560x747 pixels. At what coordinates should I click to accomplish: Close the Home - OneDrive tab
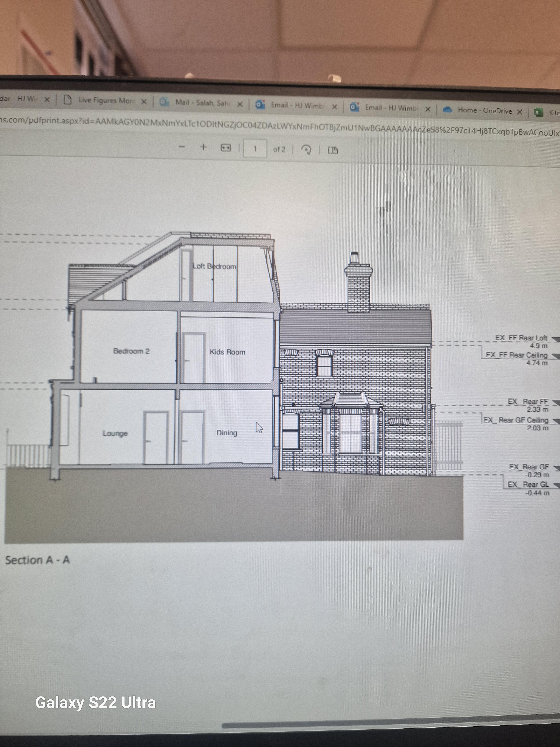point(520,112)
